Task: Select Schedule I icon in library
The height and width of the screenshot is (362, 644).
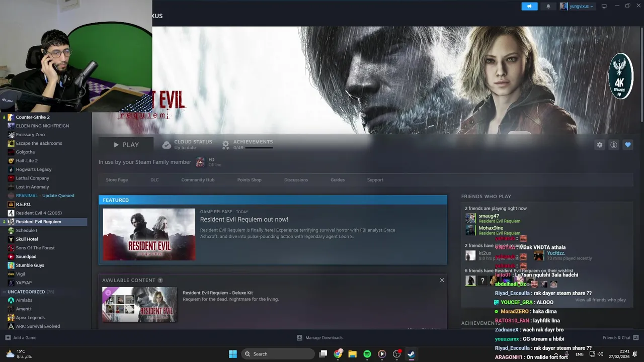Action: tap(11, 230)
